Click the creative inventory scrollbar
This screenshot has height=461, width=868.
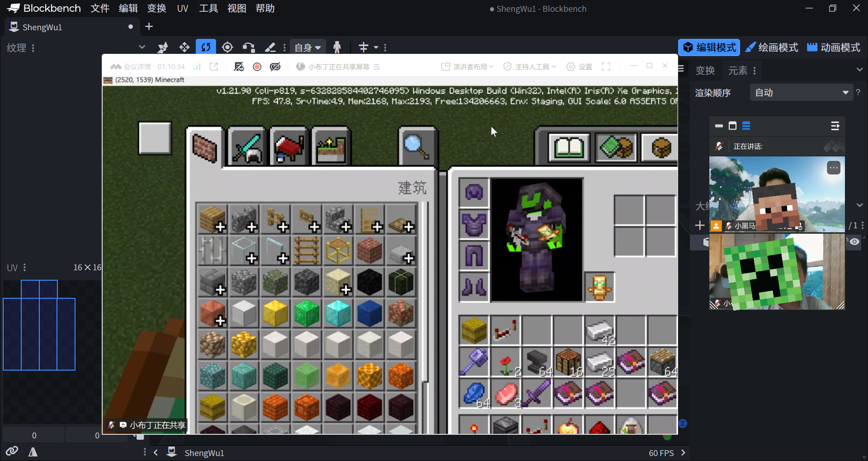425,292
